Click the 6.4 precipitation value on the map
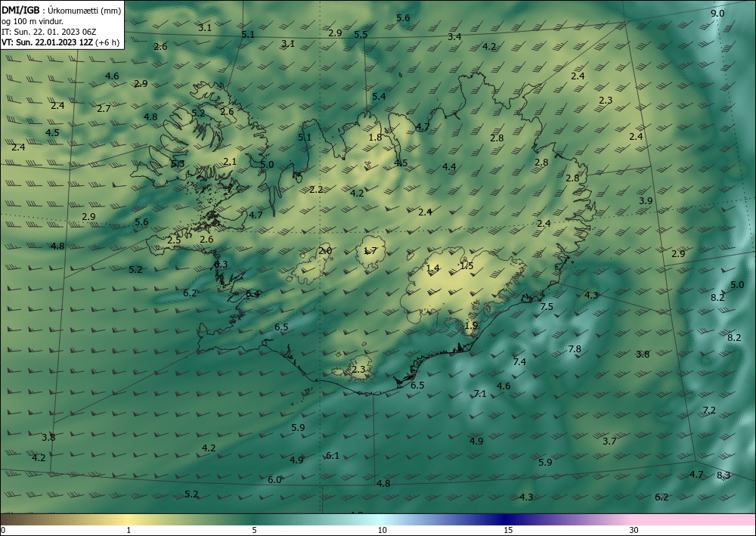The height and width of the screenshot is (536, 756). pyautogui.click(x=253, y=293)
